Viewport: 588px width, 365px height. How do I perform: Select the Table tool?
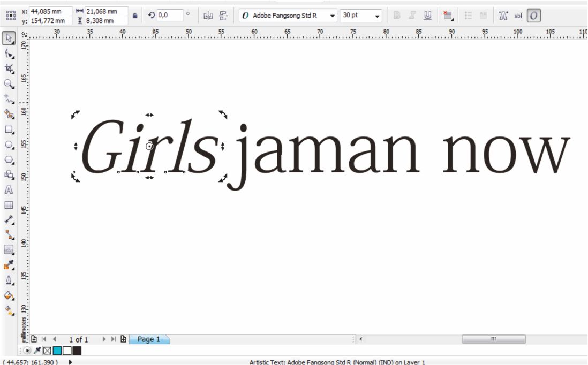point(7,206)
